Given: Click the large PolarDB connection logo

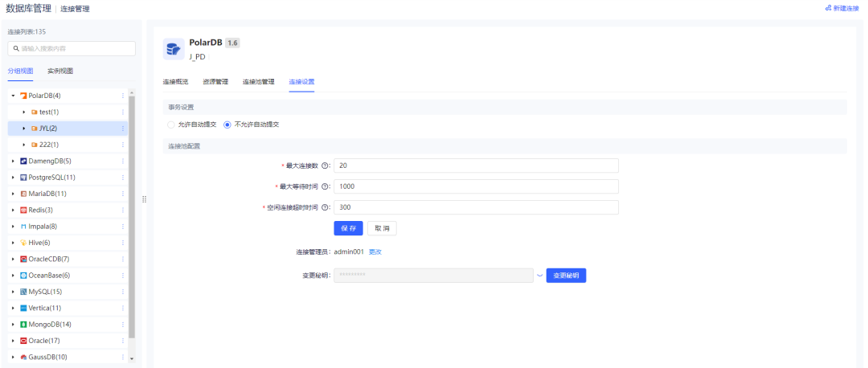Looking at the screenshot, I should [x=174, y=49].
